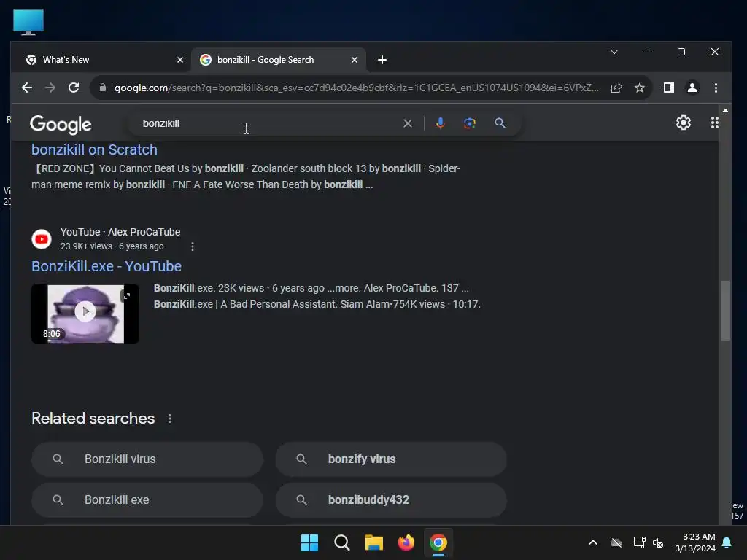The width and height of the screenshot is (747, 560).
Task: Start voice search with microphone
Action: pos(440,123)
